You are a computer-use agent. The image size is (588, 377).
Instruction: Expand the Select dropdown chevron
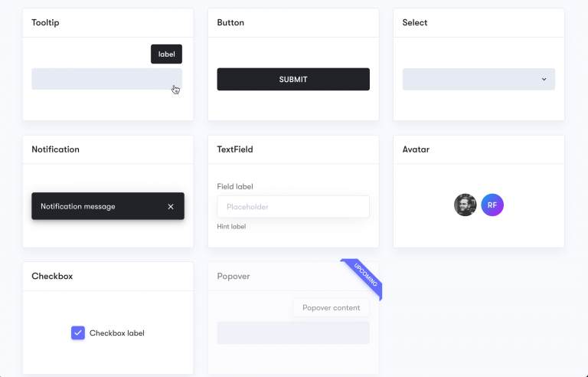point(544,79)
